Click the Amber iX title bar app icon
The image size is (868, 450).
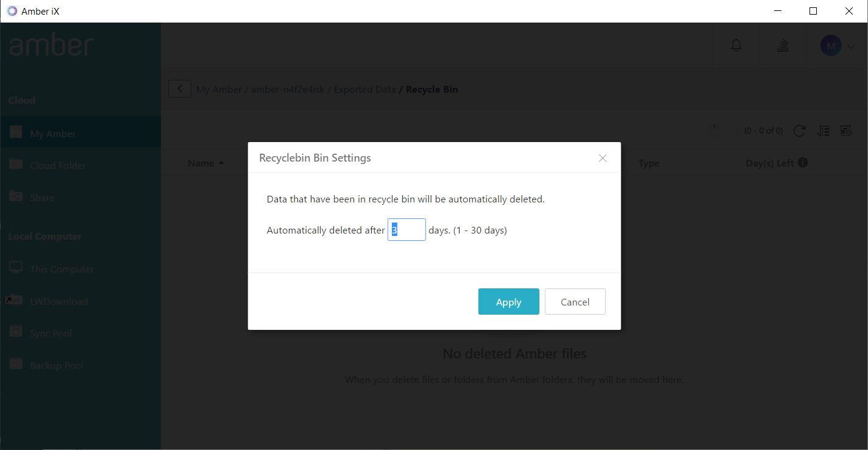[x=12, y=11]
